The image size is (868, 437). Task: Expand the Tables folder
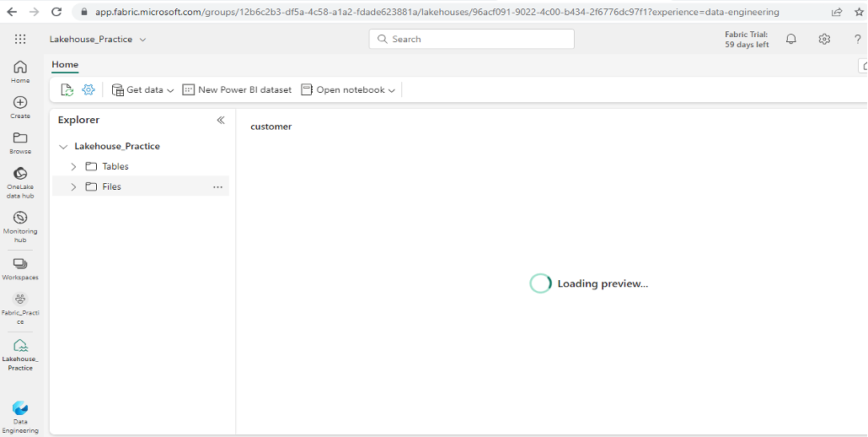[73, 167]
